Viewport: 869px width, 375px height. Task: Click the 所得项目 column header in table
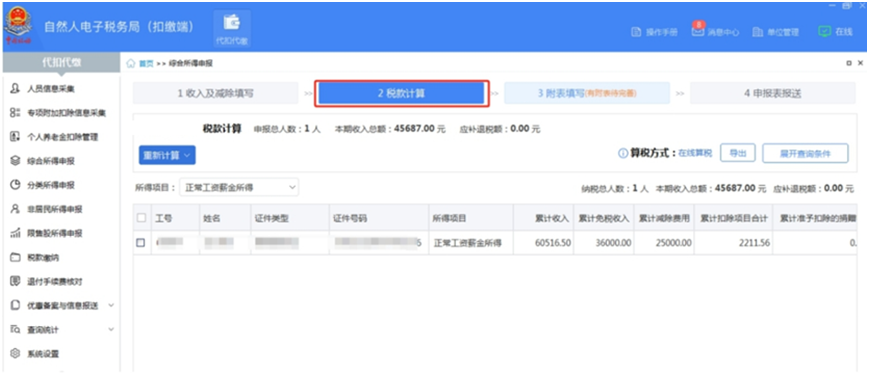pyautogui.click(x=471, y=218)
